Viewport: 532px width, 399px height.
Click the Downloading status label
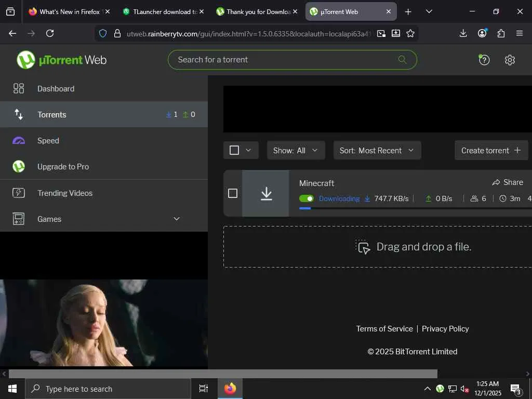click(339, 198)
